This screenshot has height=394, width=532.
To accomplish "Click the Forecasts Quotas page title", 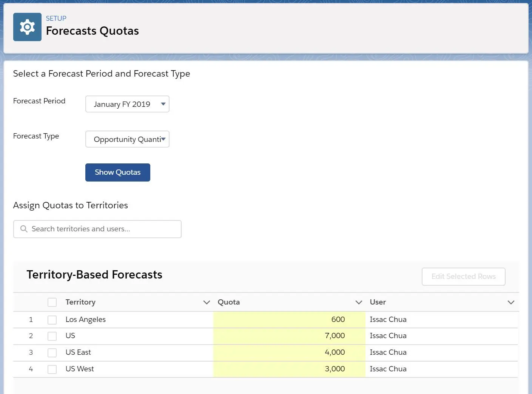I will click(93, 31).
